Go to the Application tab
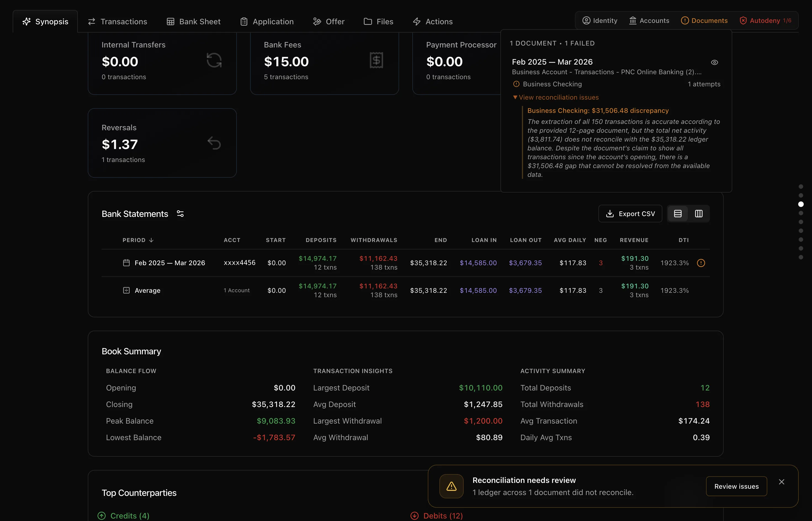Viewport: 812px width, 521px height. pos(267,21)
